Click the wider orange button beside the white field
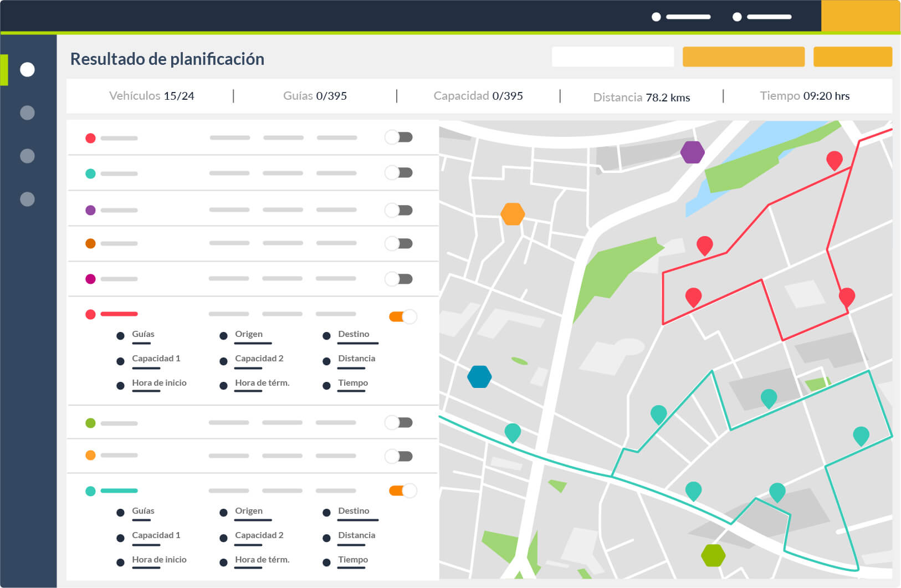The height and width of the screenshot is (588, 901). (743, 57)
